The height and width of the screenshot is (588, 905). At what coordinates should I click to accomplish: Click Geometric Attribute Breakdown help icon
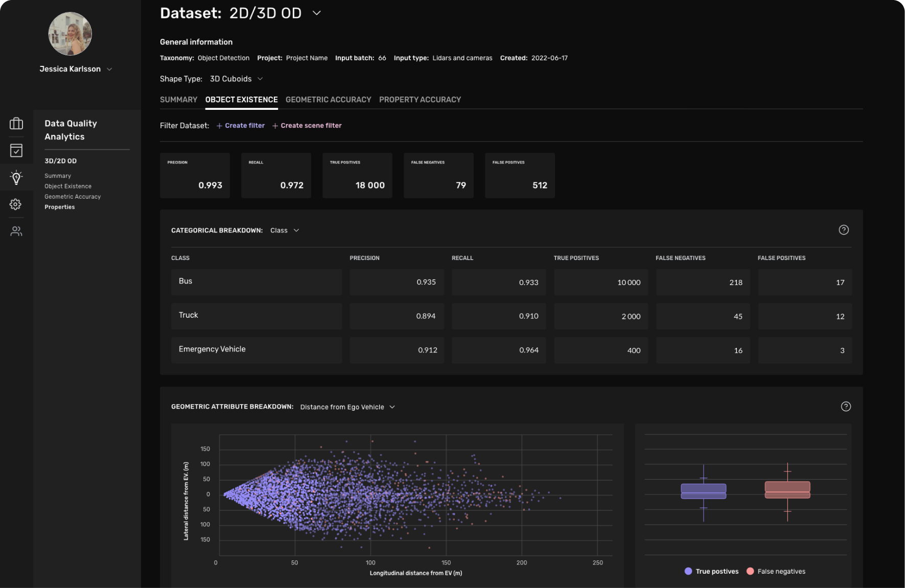click(x=846, y=407)
